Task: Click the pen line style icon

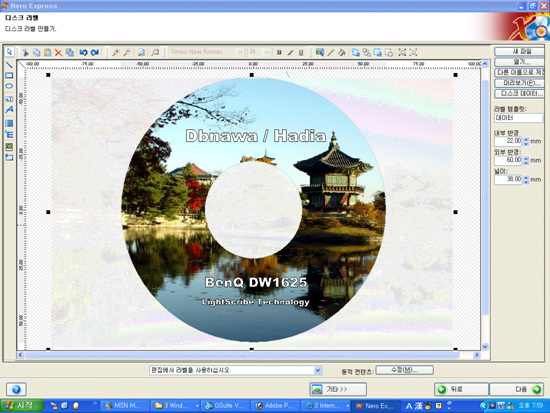Action: (x=330, y=53)
